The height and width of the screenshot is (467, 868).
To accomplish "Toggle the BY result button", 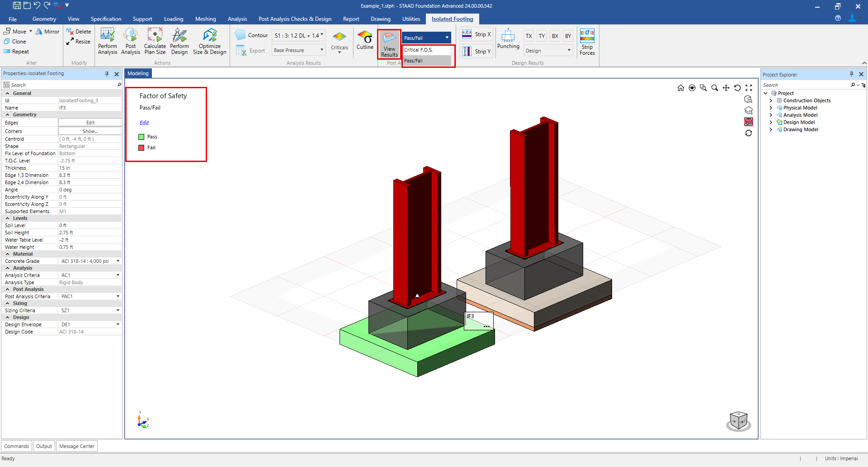I will [568, 36].
